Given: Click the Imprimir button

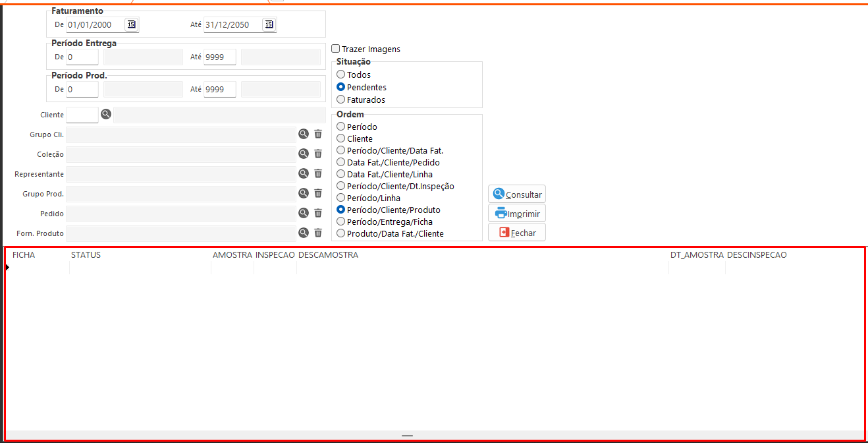Looking at the screenshot, I should pos(517,214).
